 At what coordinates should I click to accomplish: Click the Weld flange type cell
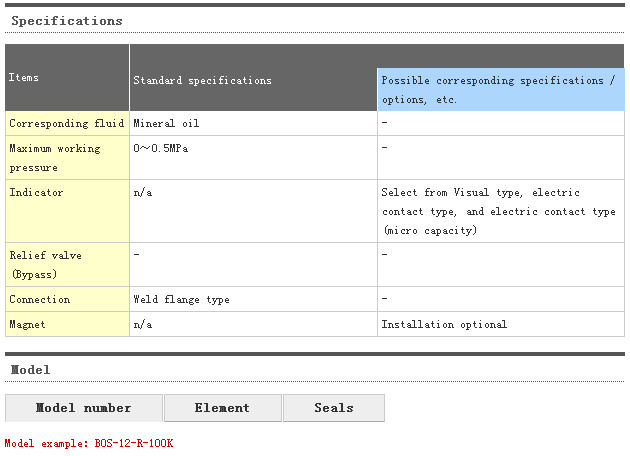[181, 299]
